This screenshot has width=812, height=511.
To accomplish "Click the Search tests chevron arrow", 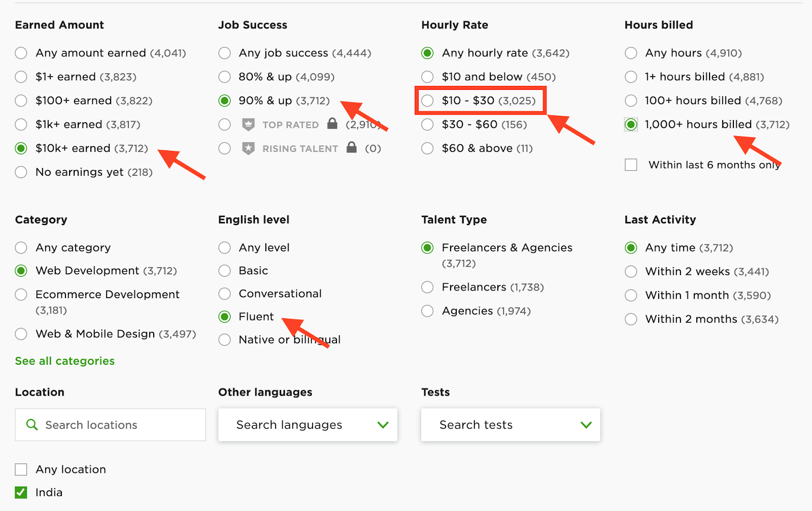I will coord(586,425).
